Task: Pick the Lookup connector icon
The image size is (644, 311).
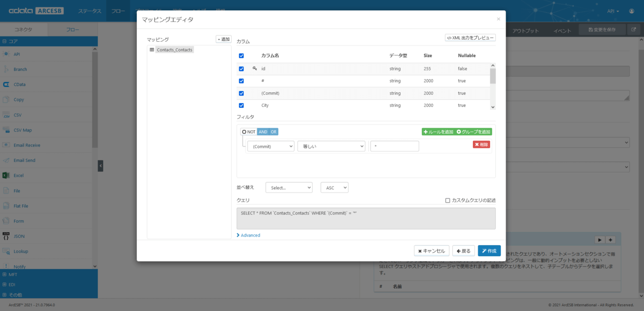Action: pos(6,251)
